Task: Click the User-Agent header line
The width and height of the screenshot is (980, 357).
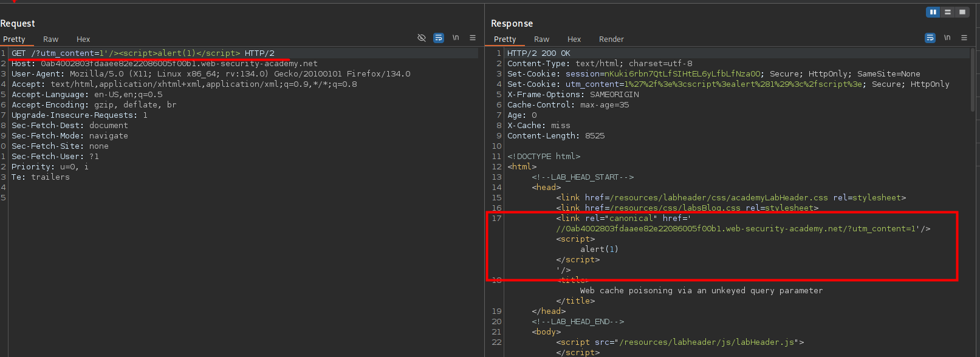Action: (x=211, y=74)
